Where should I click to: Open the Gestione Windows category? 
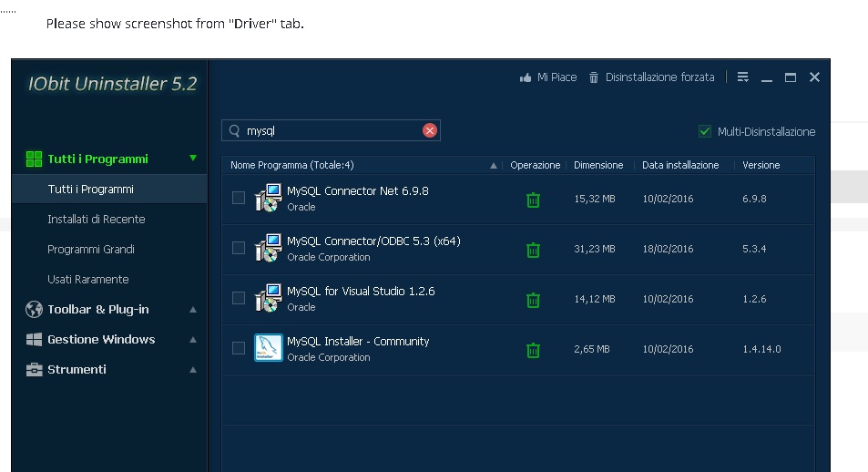[101, 339]
